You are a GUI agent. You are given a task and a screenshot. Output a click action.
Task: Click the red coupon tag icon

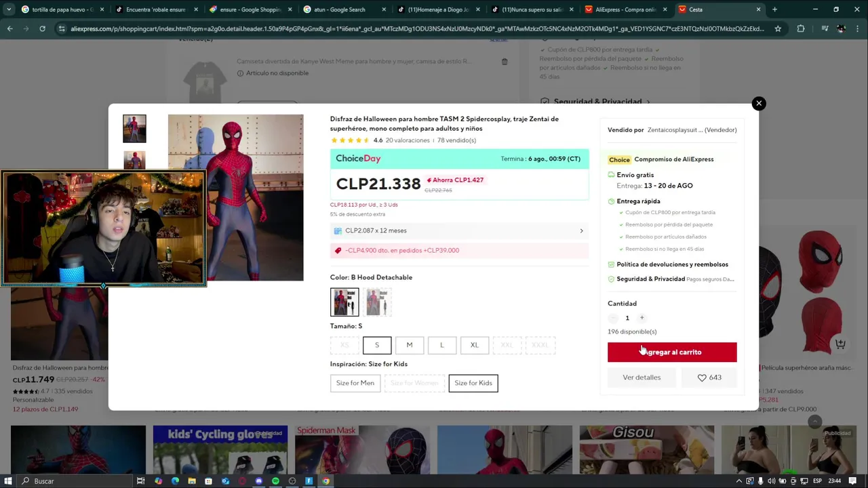[338, 250]
